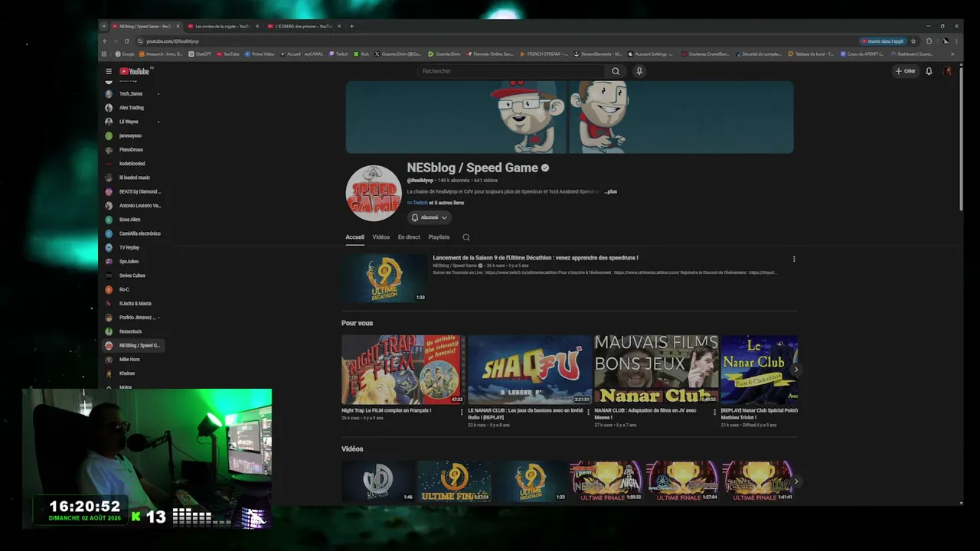This screenshot has width=980, height=551.
Task: Open Night Trap Le FILM video title
Action: pyautogui.click(x=387, y=410)
